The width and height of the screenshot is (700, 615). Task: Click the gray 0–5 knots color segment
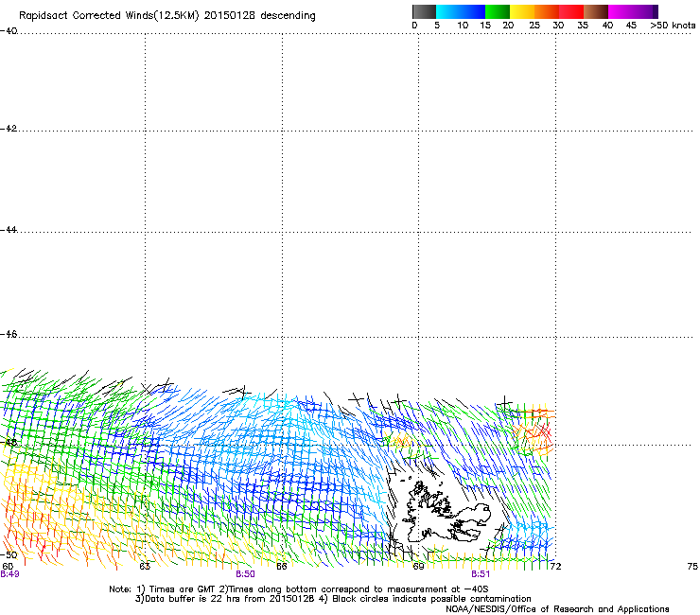(424, 11)
